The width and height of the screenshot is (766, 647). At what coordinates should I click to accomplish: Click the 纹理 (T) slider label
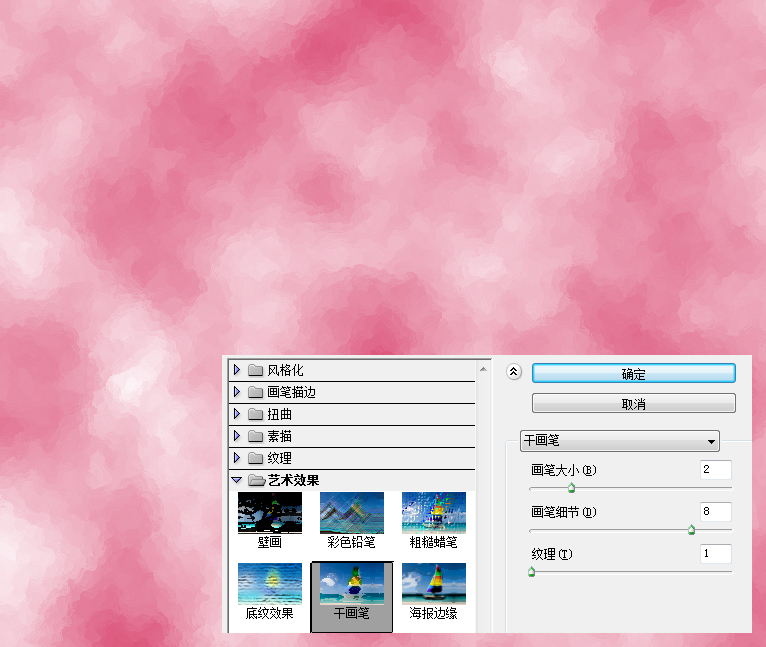coord(552,554)
